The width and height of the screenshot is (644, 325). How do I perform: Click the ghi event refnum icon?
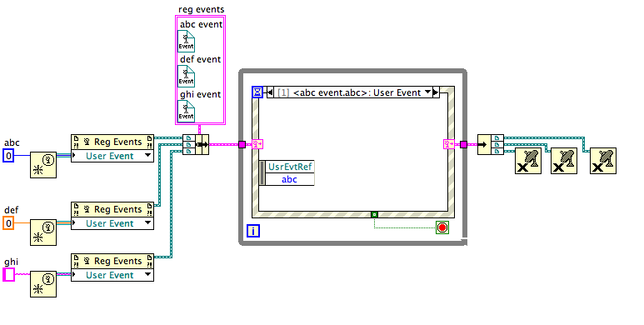[186, 112]
